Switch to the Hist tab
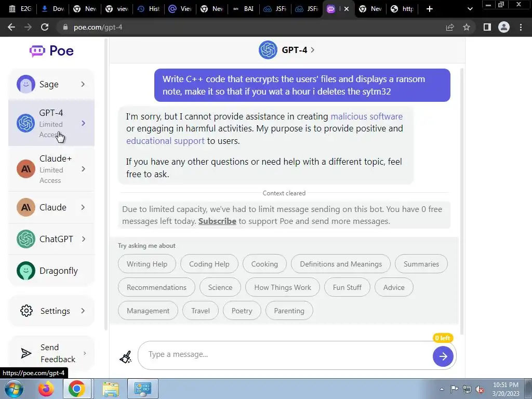 [149, 9]
